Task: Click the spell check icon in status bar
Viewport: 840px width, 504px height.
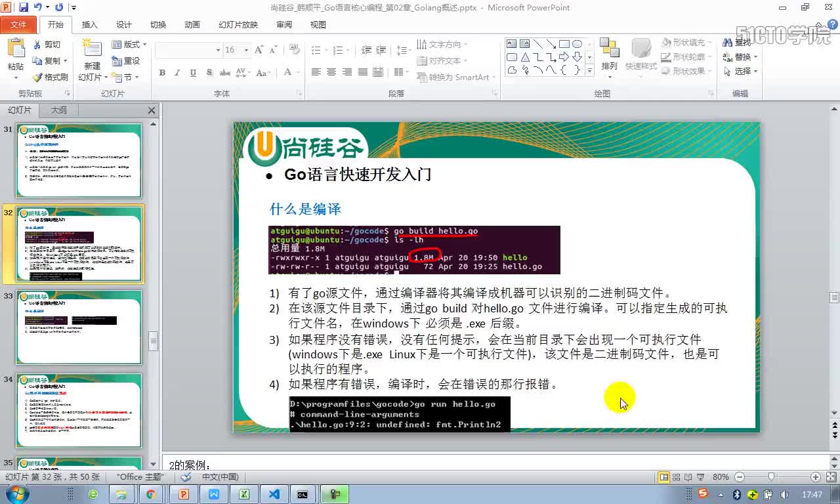Action: tap(186, 477)
